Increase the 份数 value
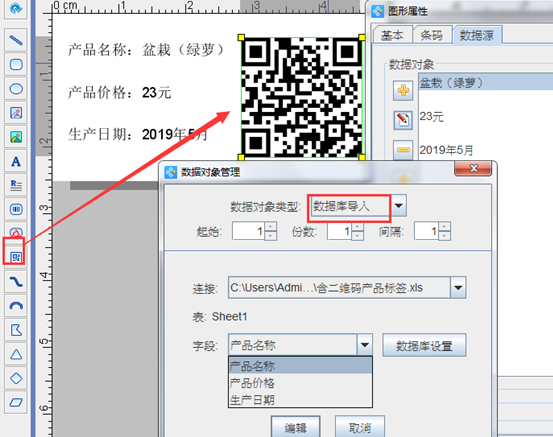 [357, 227]
